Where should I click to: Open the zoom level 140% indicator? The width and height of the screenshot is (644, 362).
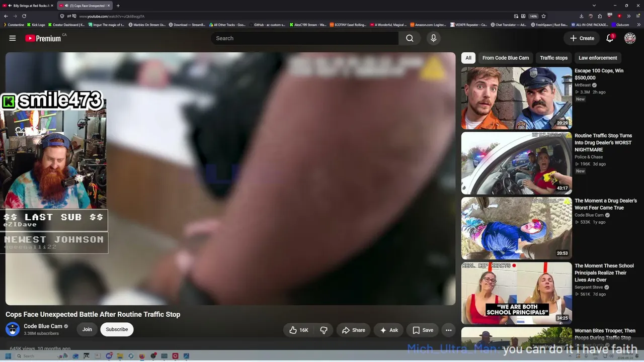pyautogui.click(x=533, y=16)
